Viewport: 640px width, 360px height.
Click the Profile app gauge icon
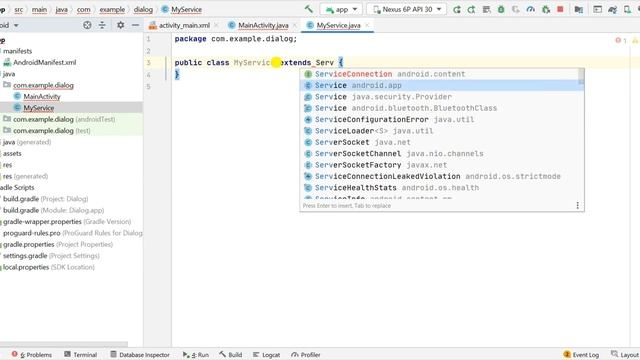pos(530,9)
